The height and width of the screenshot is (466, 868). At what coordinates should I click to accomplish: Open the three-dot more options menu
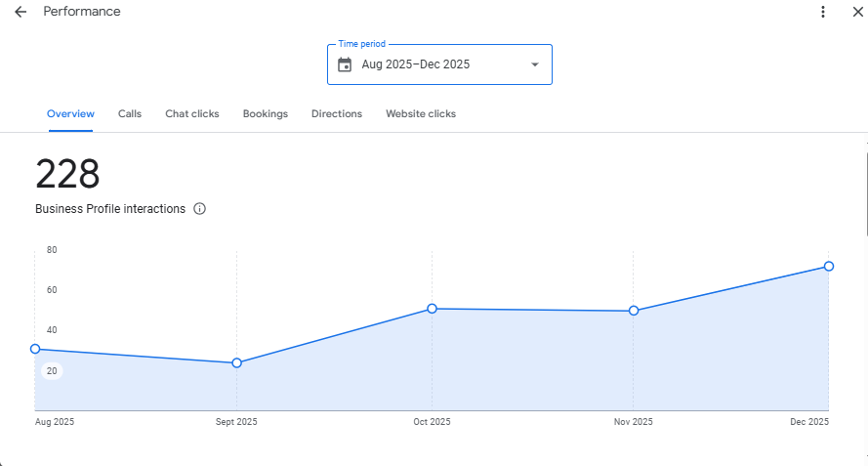tap(823, 12)
